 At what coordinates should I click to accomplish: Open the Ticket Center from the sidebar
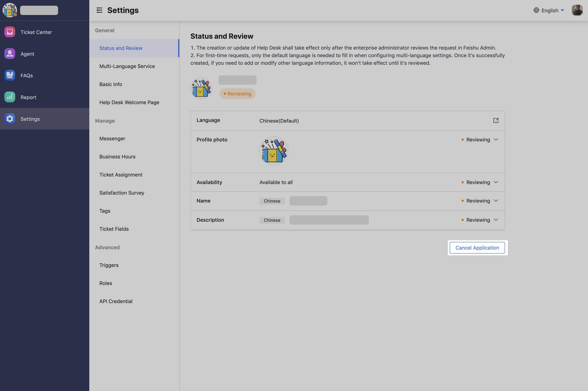coord(9,32)
